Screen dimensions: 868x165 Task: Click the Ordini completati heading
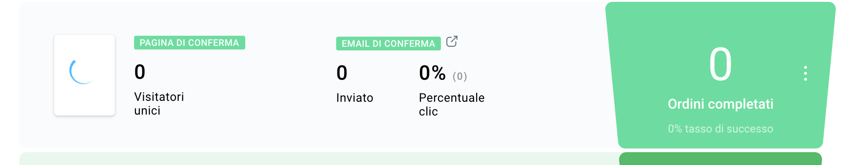tap(720, 104)
